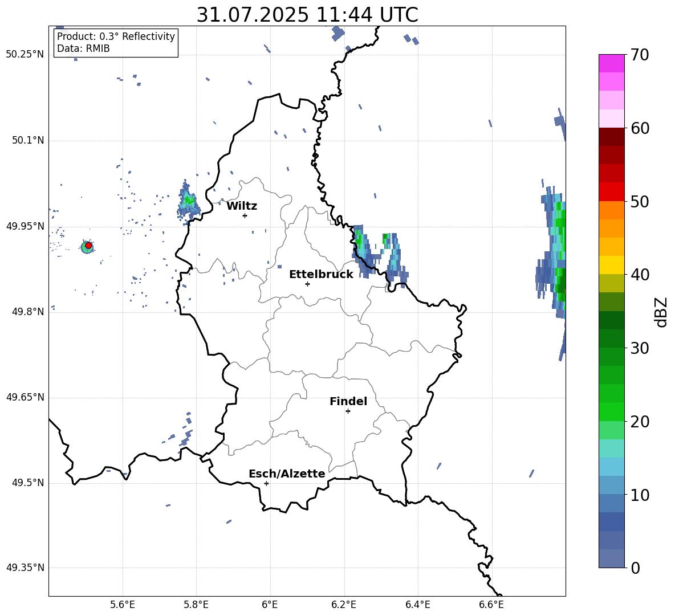Click the 49.35°N latitude label
Viewport: 675px width, 616px height.
[x=25, y=568]
